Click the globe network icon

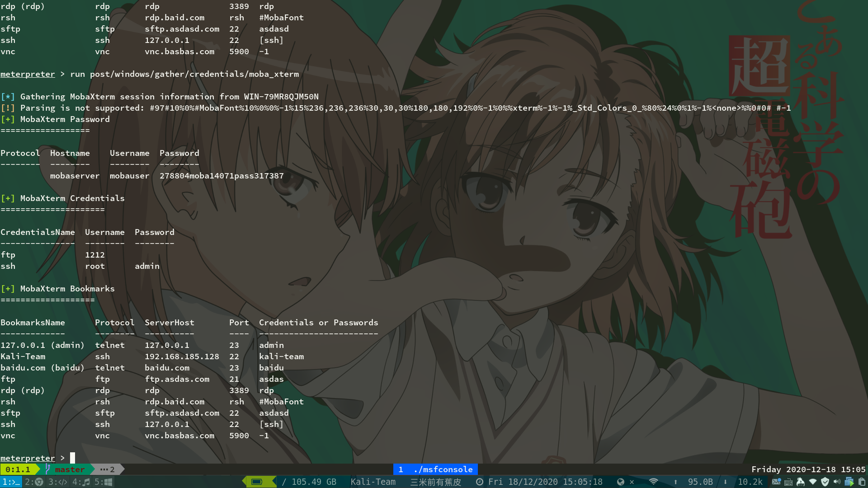(x=621, y=482)
